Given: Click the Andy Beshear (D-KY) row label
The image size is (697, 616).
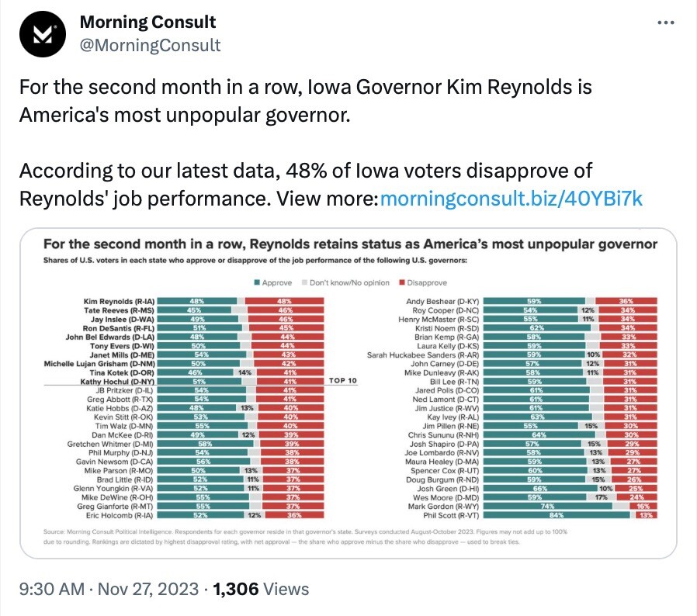Looking at the screenshot, I should click(x=442, y=301).
